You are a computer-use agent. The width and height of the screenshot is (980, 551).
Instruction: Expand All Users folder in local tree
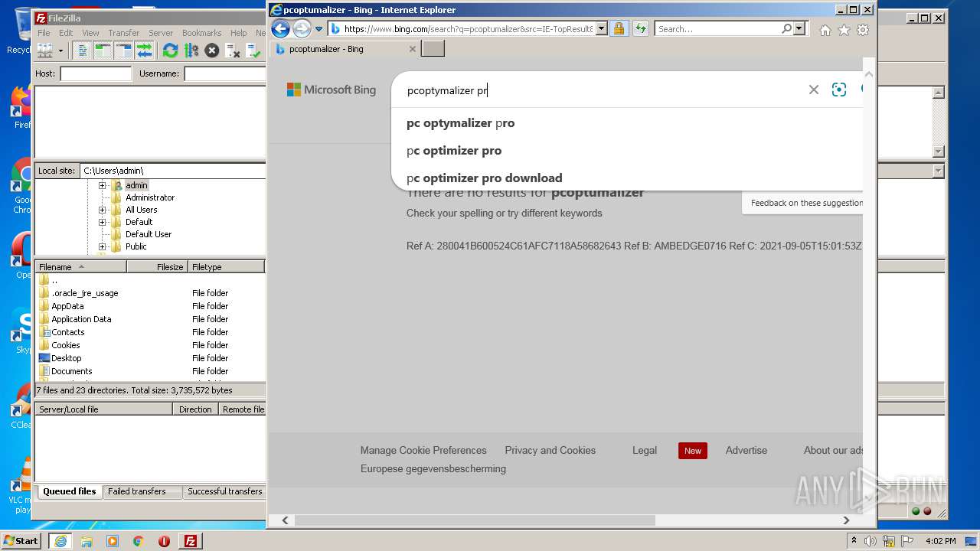(x=102, y=210)
